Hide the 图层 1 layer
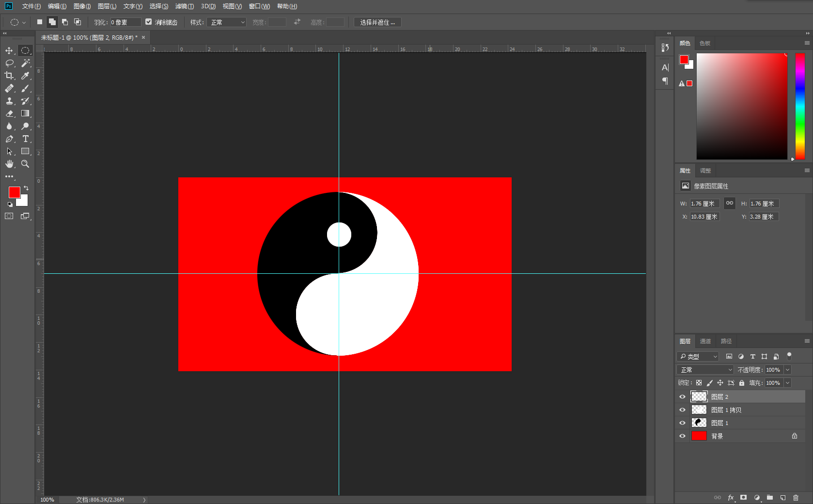Screen dimensions: 813x504 [682, 423]
